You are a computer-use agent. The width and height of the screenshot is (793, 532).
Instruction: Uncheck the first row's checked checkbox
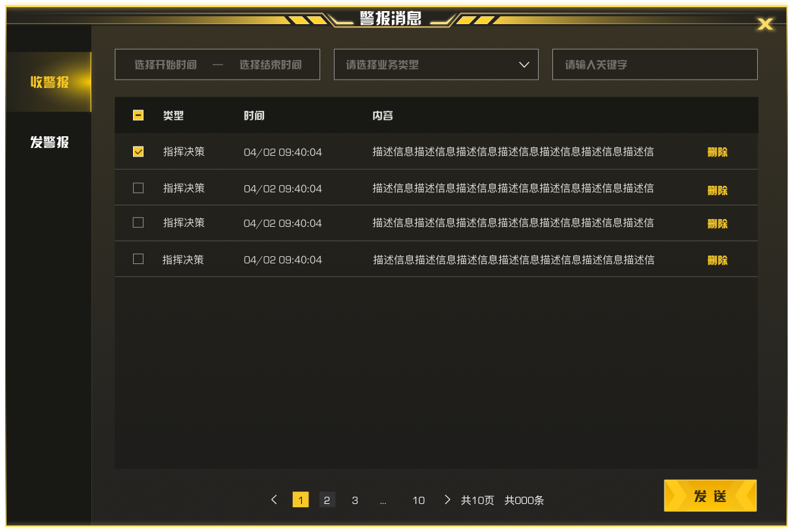138,151
